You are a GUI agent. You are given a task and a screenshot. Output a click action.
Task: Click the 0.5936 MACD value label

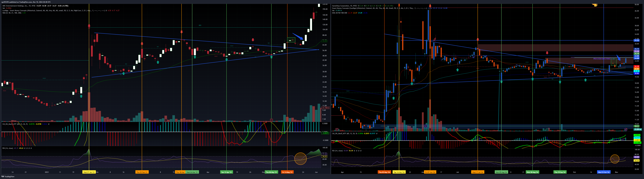637,135
